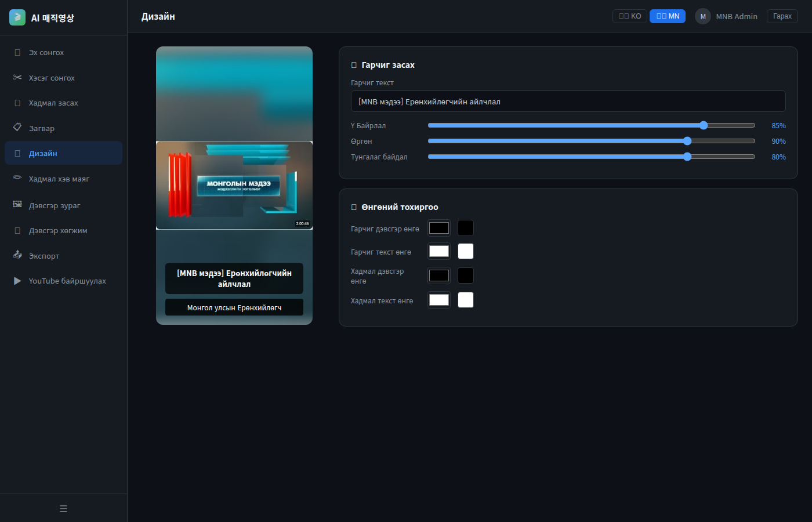Click the tag icon beside Загвар

17,128
